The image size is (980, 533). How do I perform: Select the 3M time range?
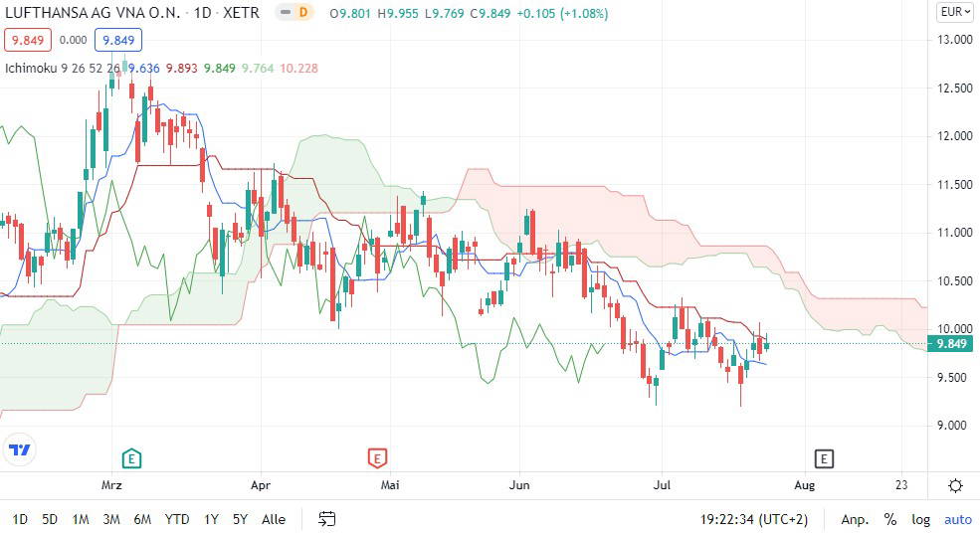click(111, 519)
